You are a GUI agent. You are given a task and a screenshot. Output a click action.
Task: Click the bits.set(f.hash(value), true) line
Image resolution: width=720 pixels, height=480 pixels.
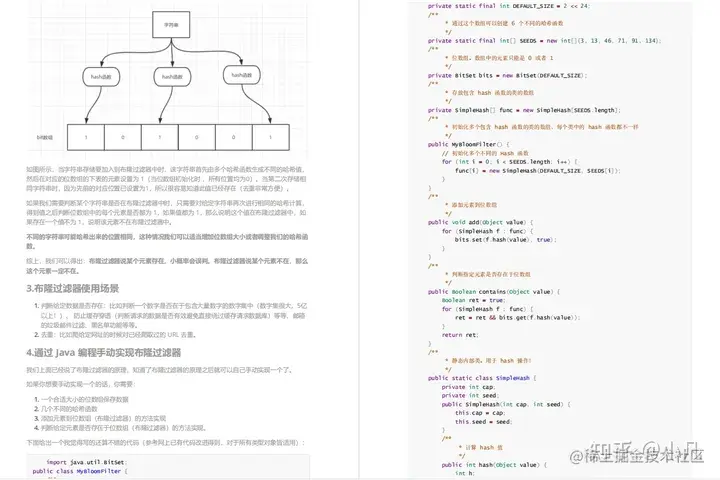(506, 240)
